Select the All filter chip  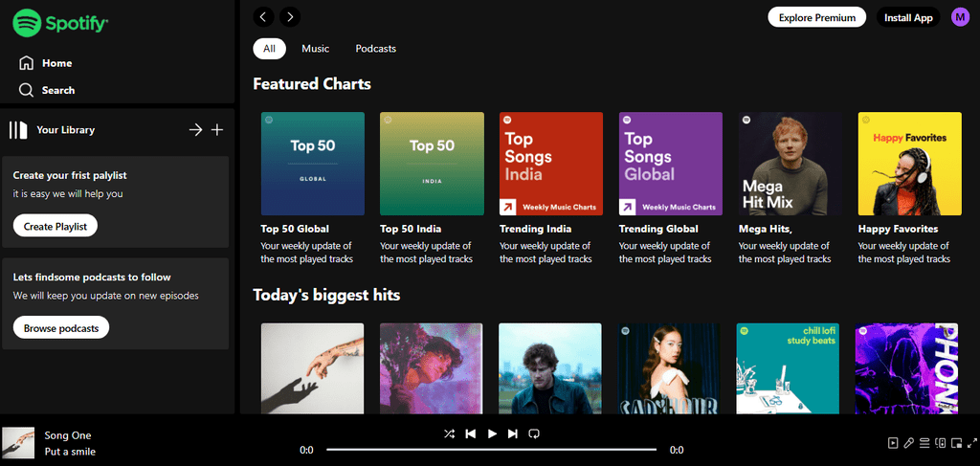[269, 49]
